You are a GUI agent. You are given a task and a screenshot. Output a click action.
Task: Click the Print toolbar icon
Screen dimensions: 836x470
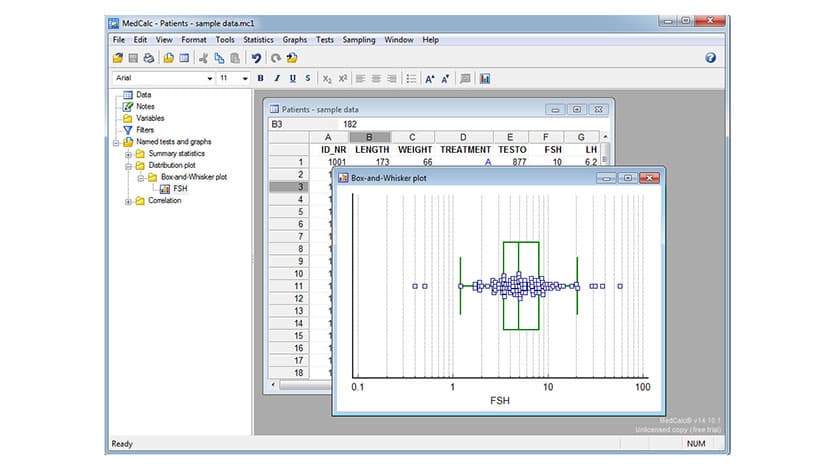[x=149, y=58]
